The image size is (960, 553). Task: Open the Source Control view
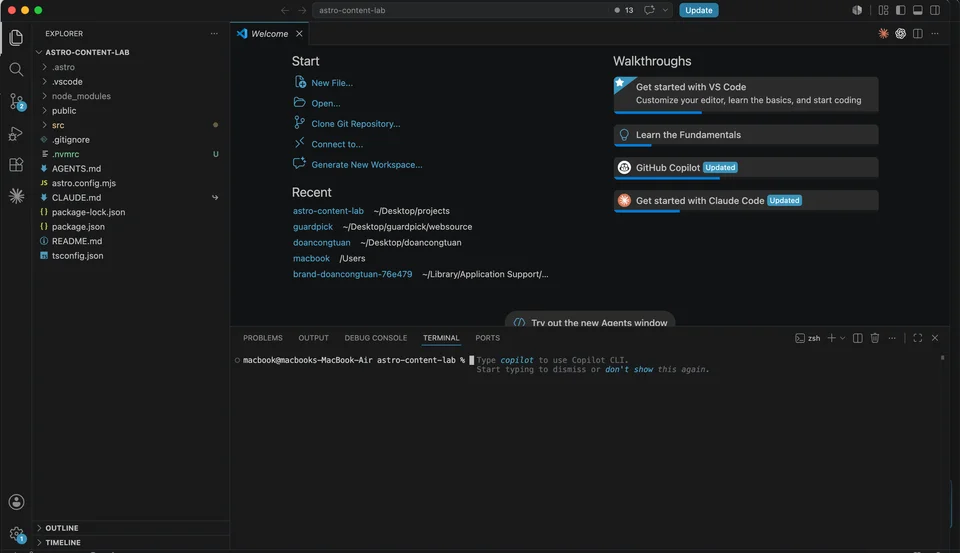click(x=16, y=101)
